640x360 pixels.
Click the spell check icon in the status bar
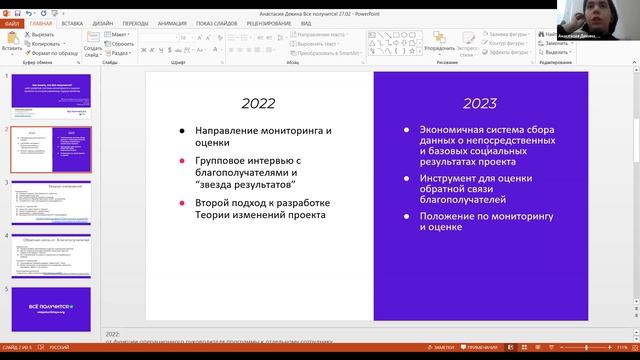[x=40, y=347]
